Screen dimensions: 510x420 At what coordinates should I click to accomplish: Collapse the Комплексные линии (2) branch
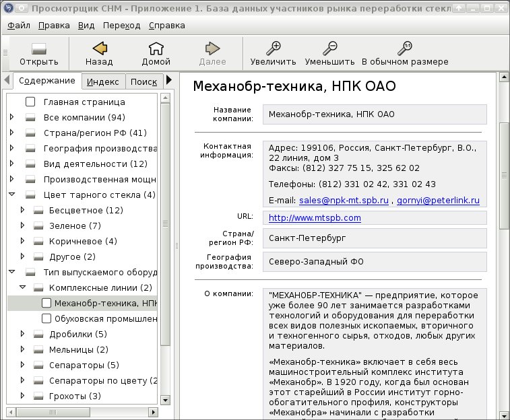click(22, 287)
